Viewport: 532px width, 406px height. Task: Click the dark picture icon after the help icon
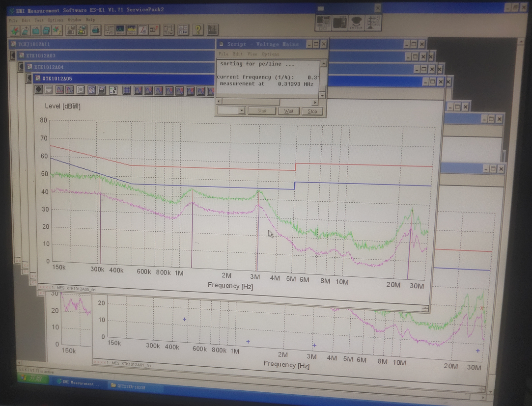click(212, 30)
